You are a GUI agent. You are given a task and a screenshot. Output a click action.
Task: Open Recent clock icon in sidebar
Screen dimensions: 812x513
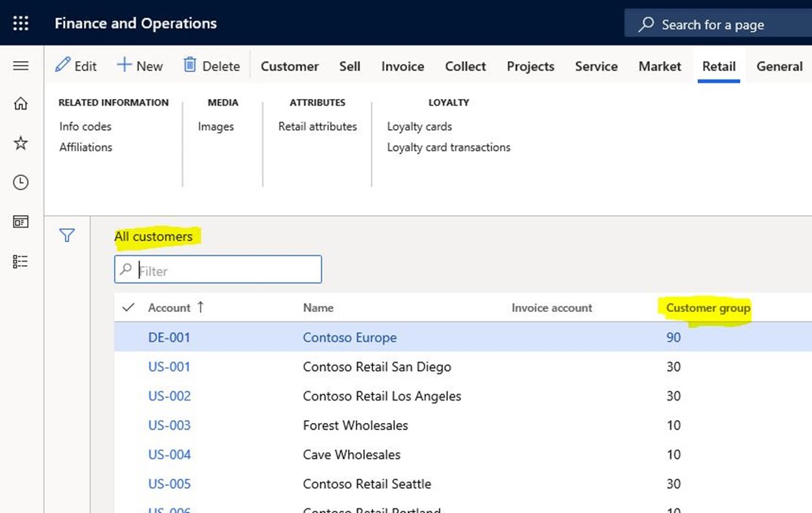tap(20, 182)
